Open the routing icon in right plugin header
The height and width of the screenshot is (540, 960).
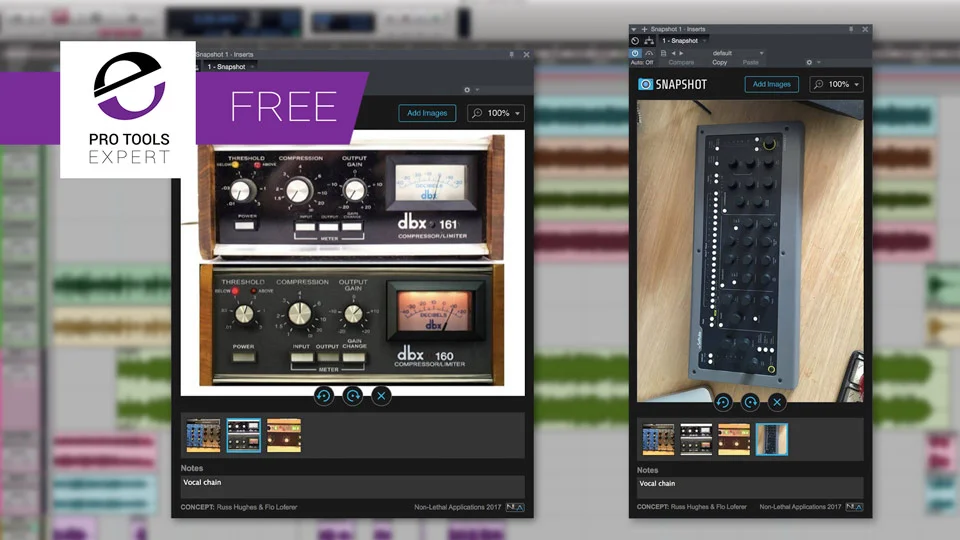coord(649,40)
